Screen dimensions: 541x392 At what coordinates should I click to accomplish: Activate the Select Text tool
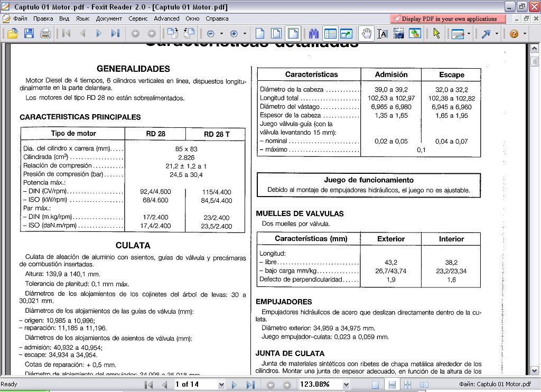383,33
